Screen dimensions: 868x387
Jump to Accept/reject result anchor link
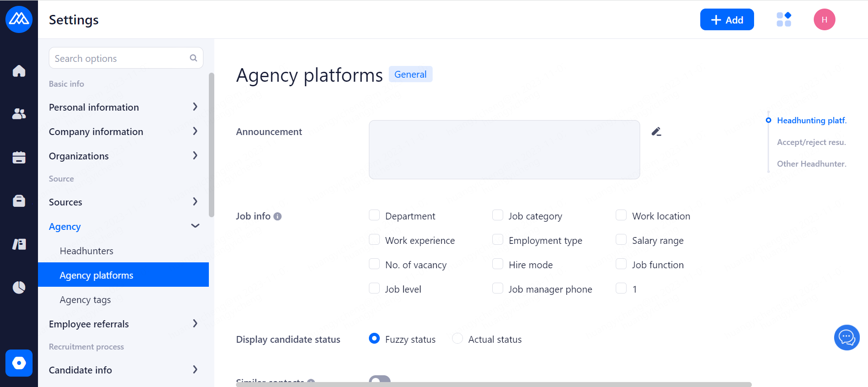(811, 142)
